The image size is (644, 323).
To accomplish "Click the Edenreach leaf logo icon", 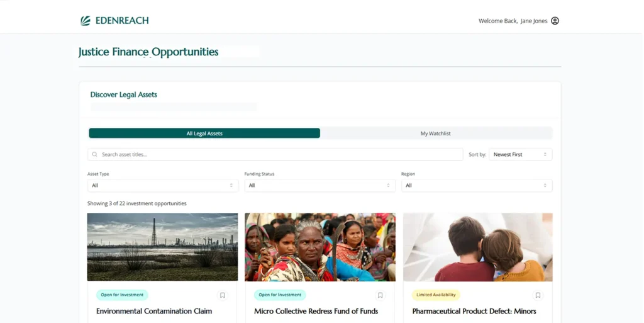I will point(86,21).
